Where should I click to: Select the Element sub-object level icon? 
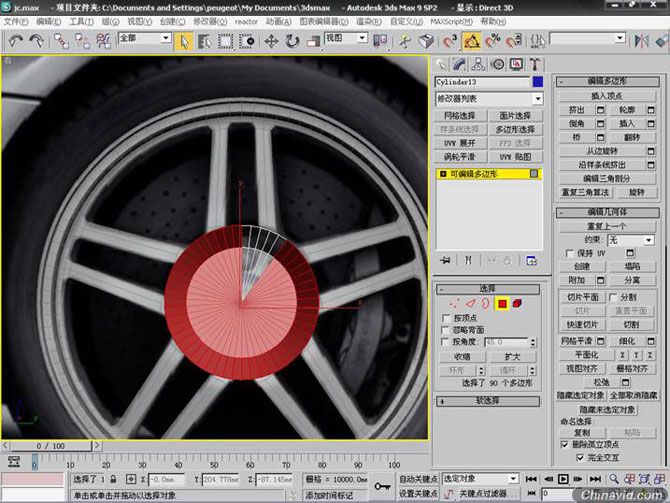coord(517,304)
